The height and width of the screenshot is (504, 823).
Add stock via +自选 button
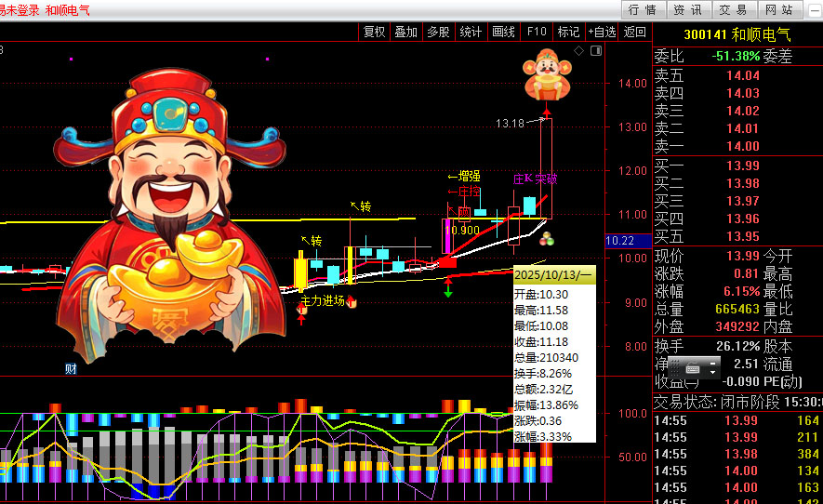602,32
